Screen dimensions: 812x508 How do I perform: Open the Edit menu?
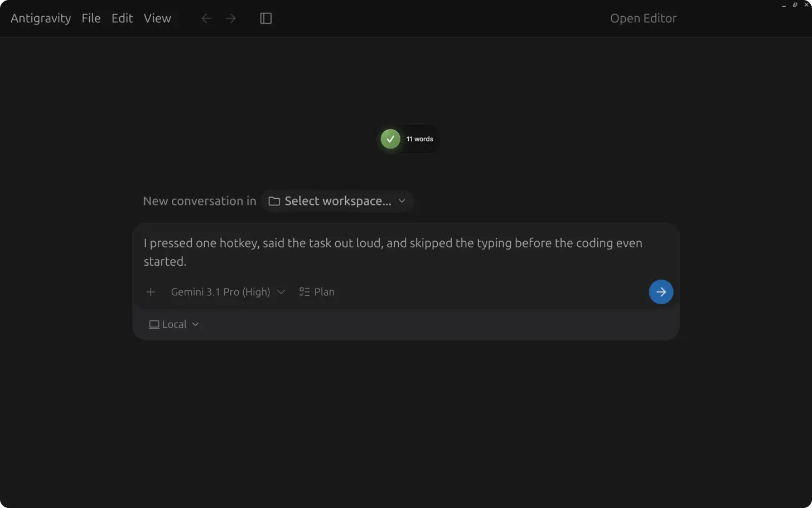point(122,18)
